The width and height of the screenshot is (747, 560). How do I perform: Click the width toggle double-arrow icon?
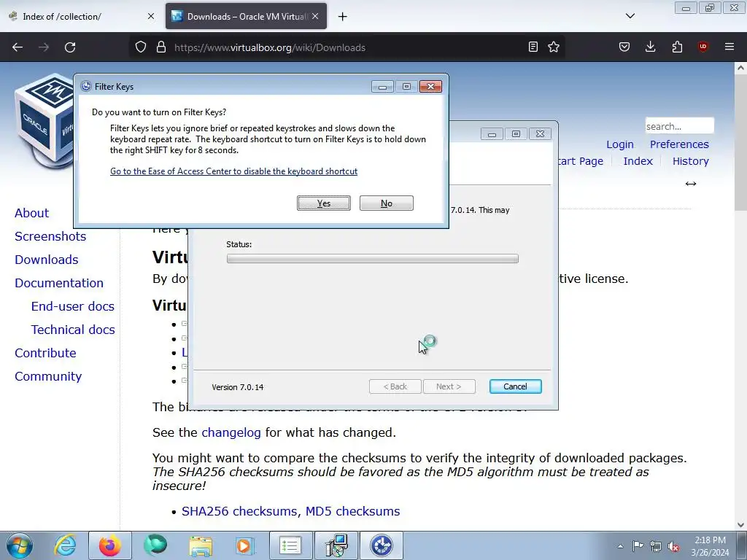[x=691, y=184]
